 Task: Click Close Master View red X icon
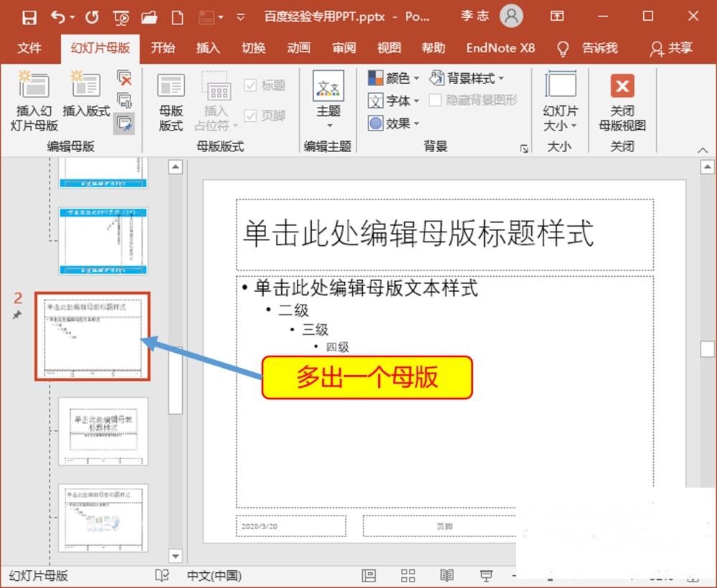coord(622,85)
